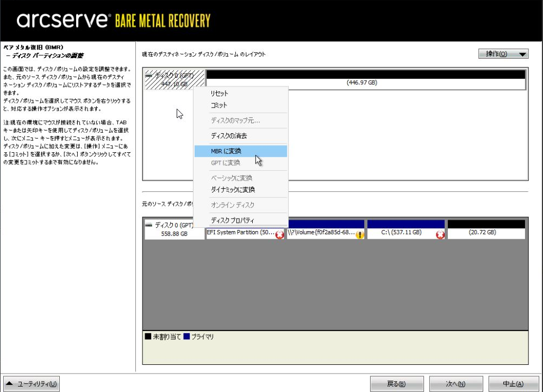Click 現在のデスティネーション ディスク/ボリューム のレイアウト label
Screen dimensions: 543x392
pyautogui.click(x=204, y=54)
